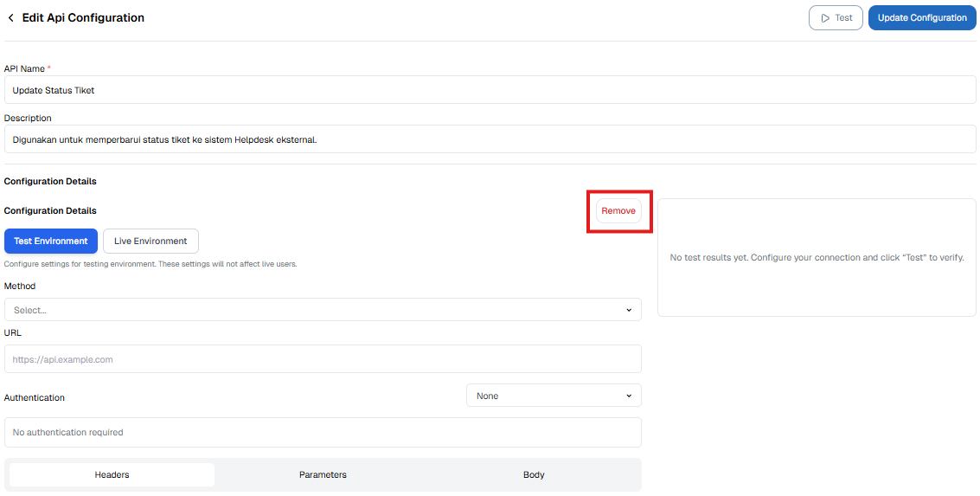Screen dimensions: 980x496
Task: Click the API Name input field
Action: click(490, 90)
